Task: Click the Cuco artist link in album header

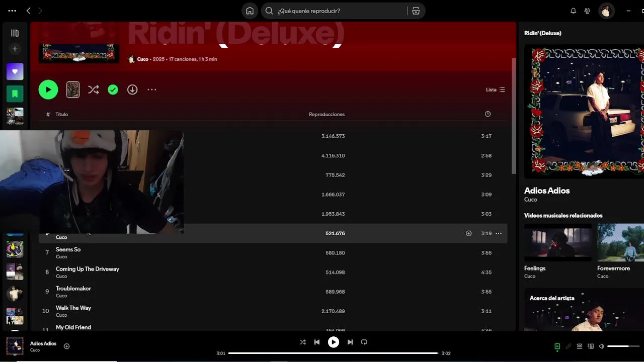Action: 143,59
